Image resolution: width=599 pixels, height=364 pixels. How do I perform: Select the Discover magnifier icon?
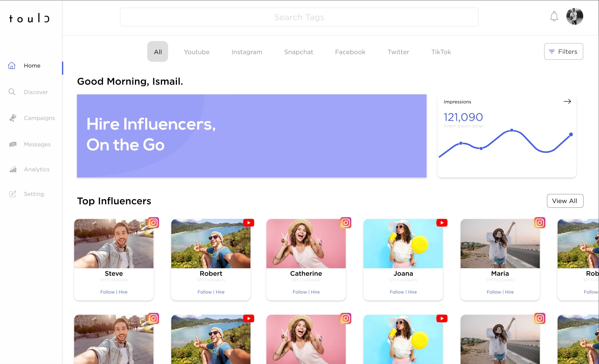(12, 92)
